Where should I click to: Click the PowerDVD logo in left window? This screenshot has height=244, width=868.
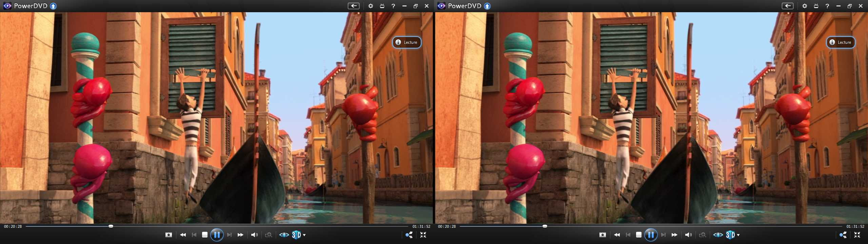(x=7, y=6)
